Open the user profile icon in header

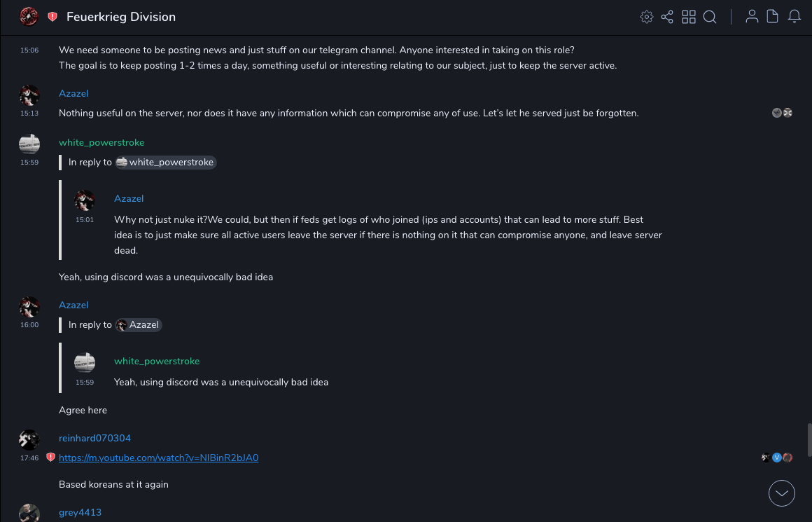coord(752,17)
